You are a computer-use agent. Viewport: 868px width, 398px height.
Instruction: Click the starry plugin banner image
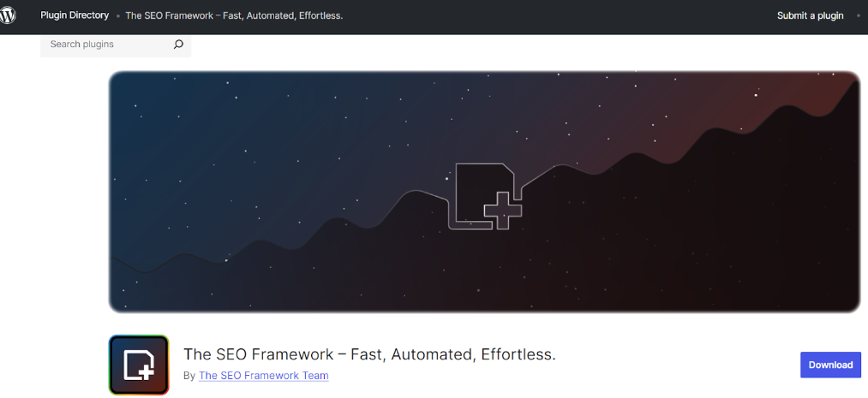coord(484,191)
